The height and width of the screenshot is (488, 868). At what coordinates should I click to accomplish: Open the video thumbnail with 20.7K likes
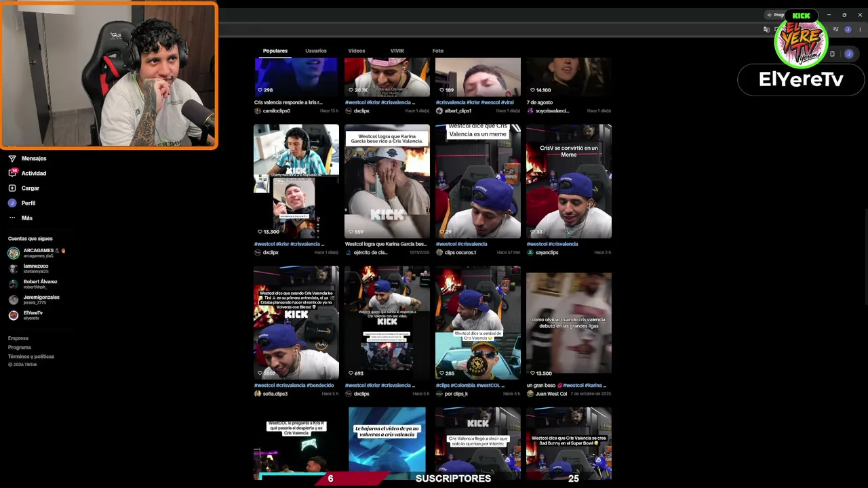[x=387, y=77]
